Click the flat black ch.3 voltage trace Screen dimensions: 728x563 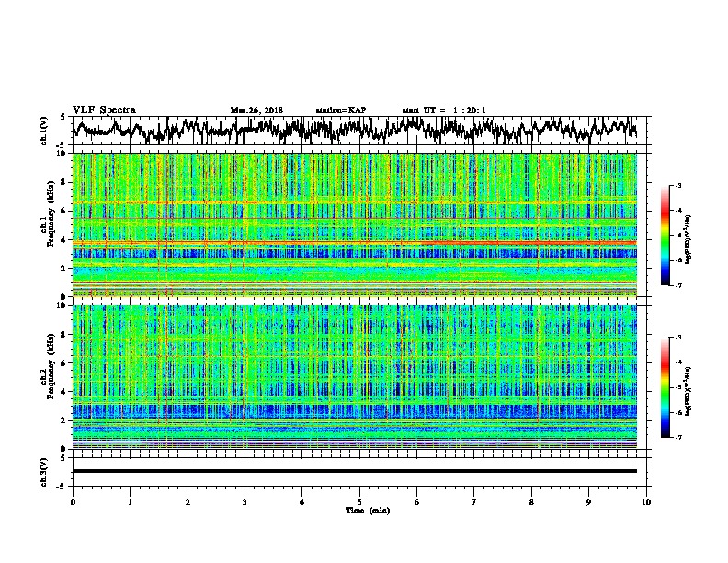(354, 471)
